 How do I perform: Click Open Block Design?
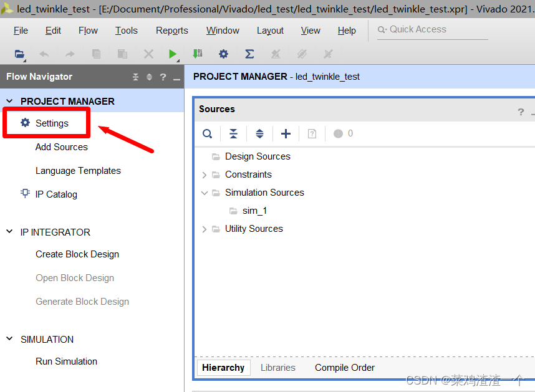pyautogui.click(x=75, y=278)
